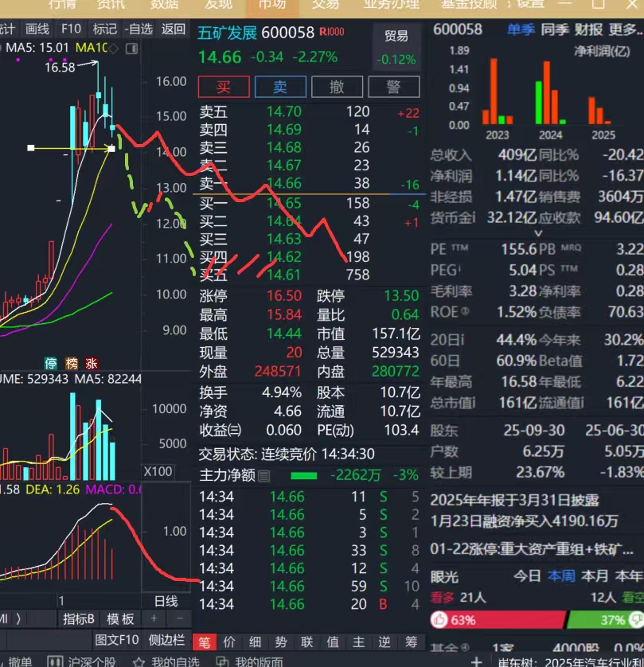Switch to 财报 tab
Viewport: 644px width, 667px height.
click(589, 29)
